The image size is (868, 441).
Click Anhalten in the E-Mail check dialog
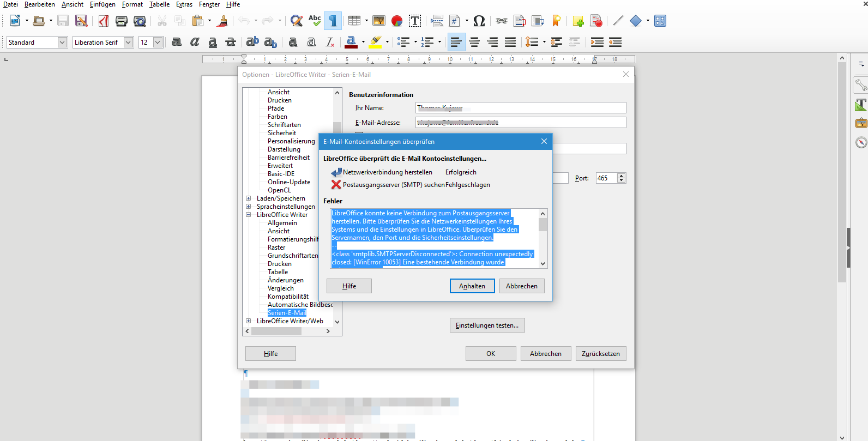click(x=472, y=286)
